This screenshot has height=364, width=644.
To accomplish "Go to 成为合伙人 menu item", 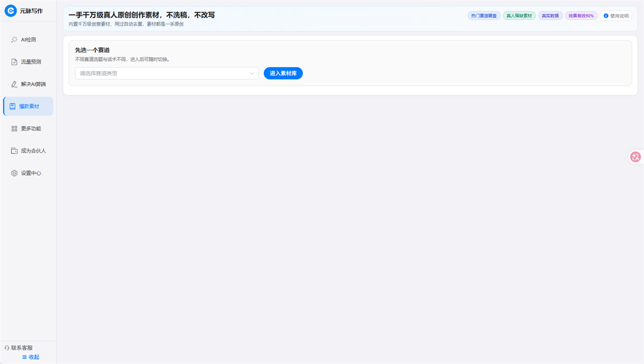I will (x=28, y=151).
